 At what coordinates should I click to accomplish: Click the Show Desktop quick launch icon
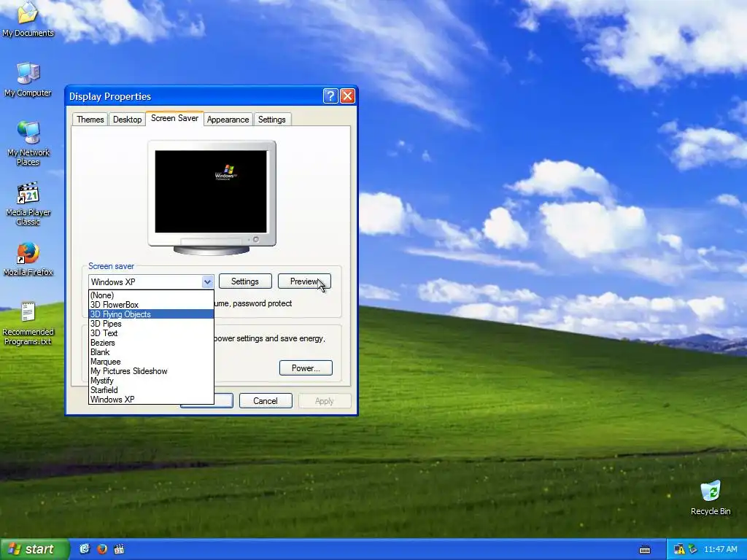(x=85, y=549)
